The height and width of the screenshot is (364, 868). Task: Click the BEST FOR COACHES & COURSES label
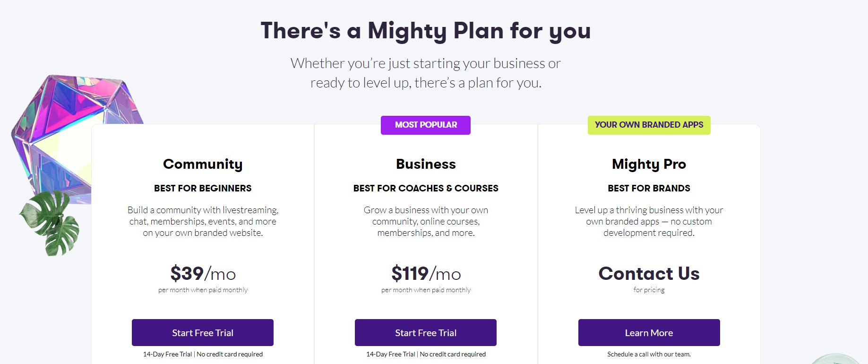(426, 188)
